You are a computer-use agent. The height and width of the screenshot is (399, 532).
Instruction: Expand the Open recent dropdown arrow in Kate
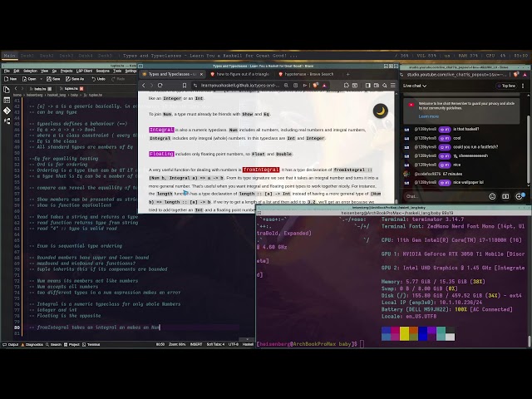point(41,79)
